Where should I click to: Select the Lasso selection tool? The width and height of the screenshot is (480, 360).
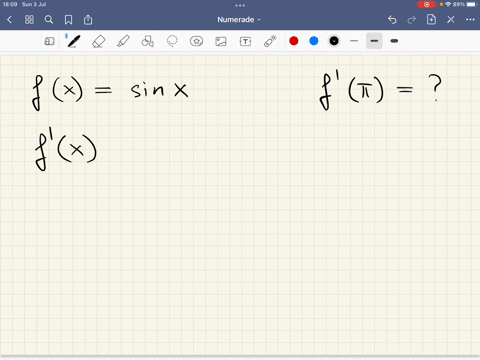click(172, 41)
